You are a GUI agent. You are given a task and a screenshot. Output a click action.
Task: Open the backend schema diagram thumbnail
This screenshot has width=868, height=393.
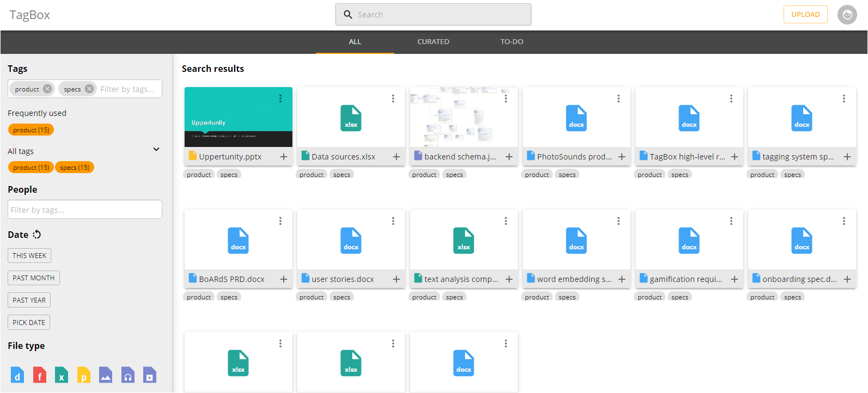464,117
